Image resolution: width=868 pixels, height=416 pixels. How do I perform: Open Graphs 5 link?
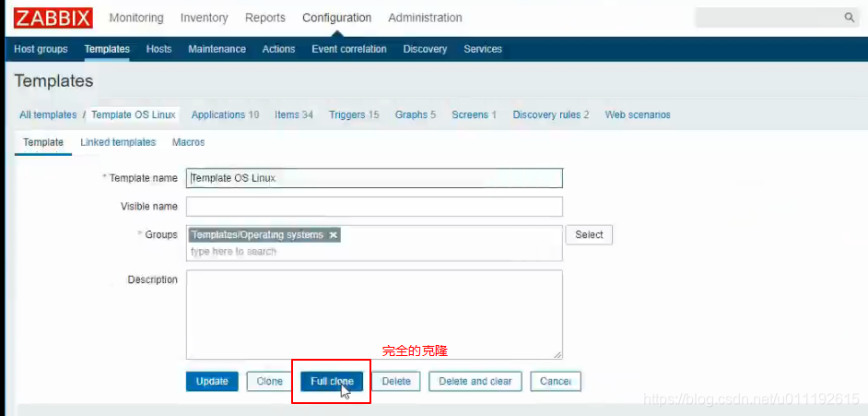point(416,114)
